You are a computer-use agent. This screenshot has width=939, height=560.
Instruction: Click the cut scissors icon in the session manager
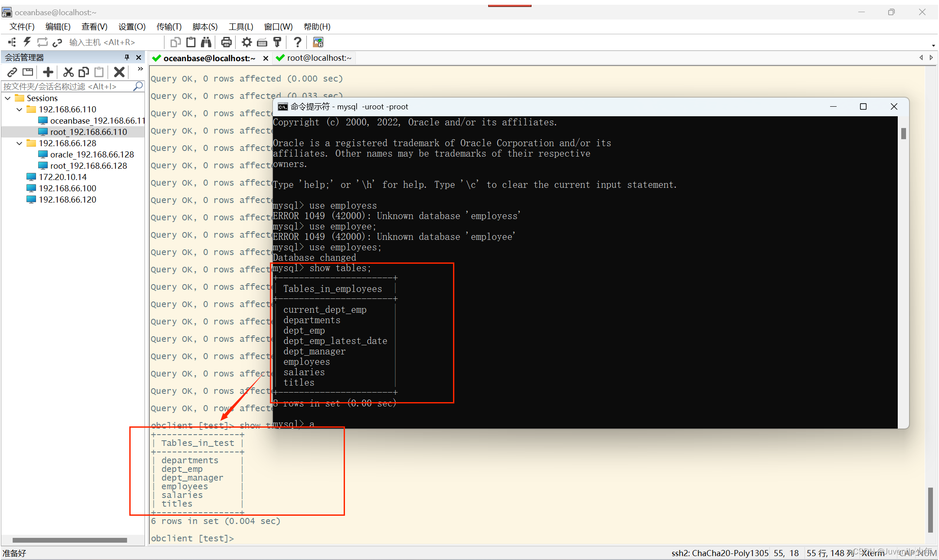coord(68,72)
